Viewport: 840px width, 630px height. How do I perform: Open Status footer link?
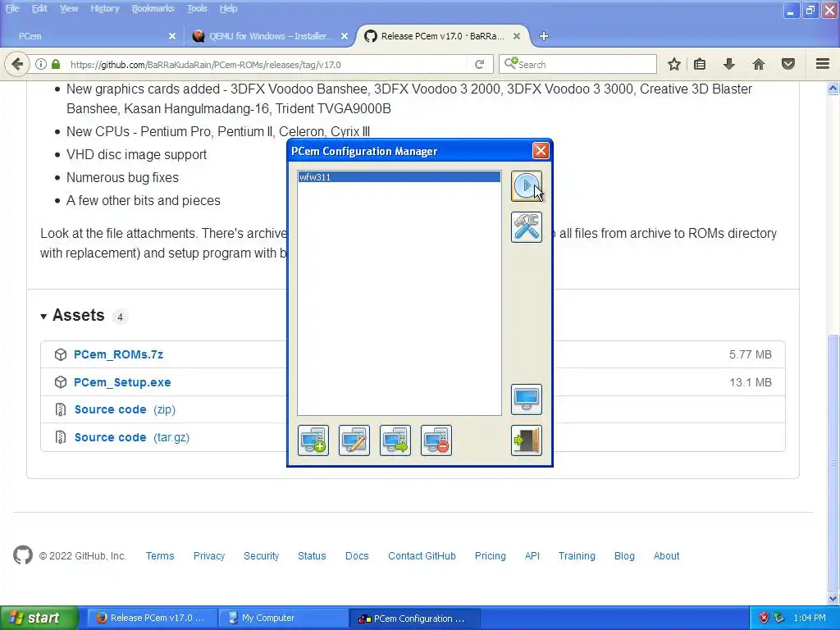click(312, 556)
